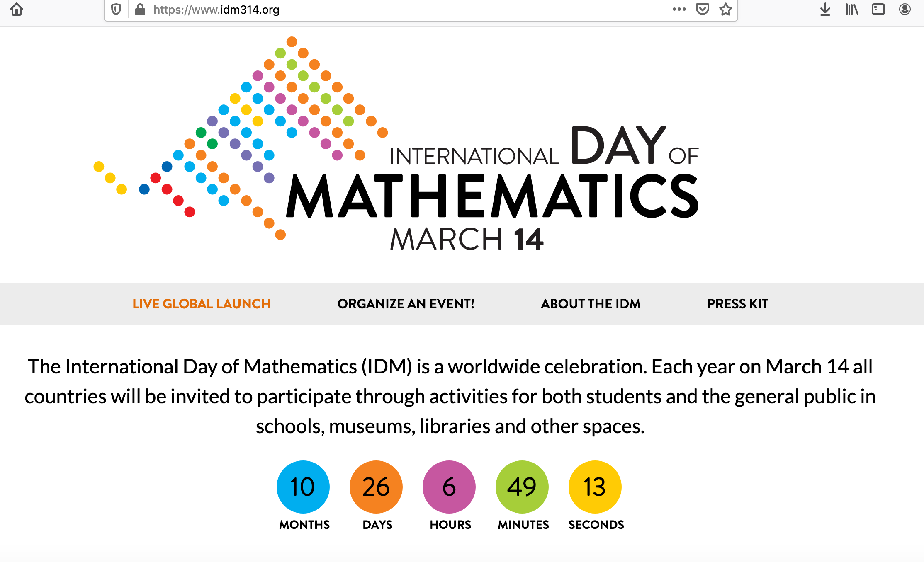Bookmark this page with star icon
The image size is (924, 562).
(x=725, y=9)
